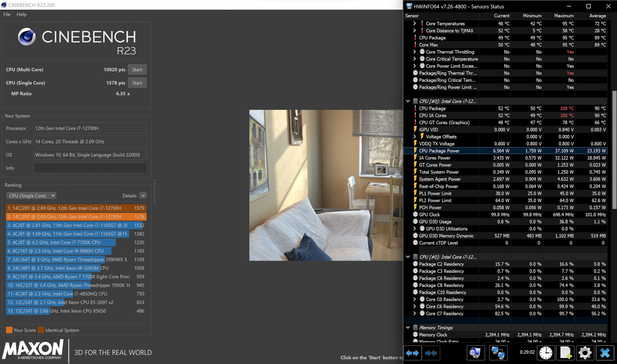Open the remote network monitors icon in HWiNFO

pos(498,353)
